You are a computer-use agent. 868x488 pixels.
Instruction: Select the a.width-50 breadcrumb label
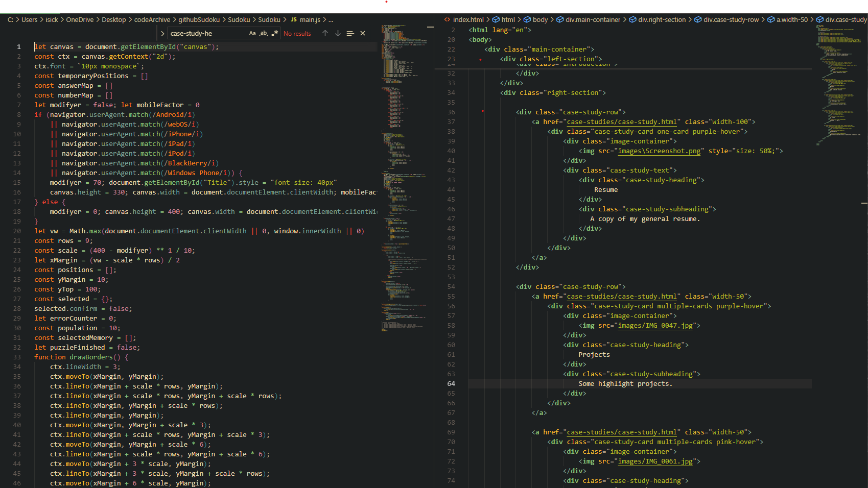(792, 19)
